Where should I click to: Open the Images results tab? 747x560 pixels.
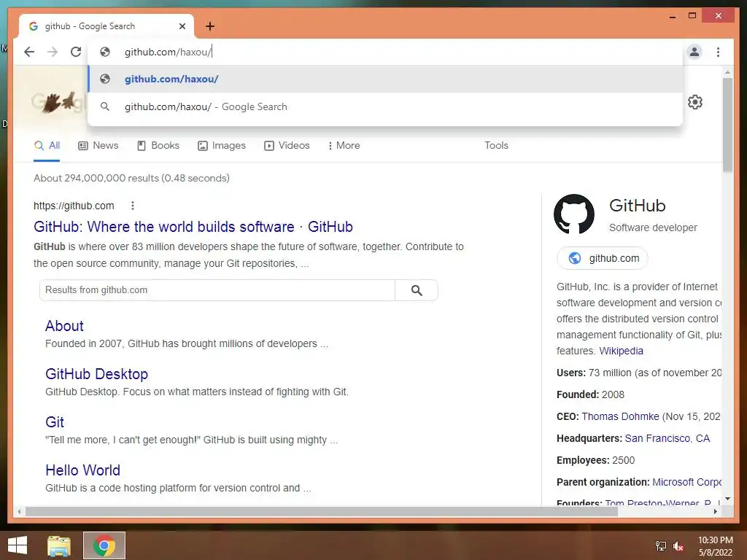click(x=222, y=146)
